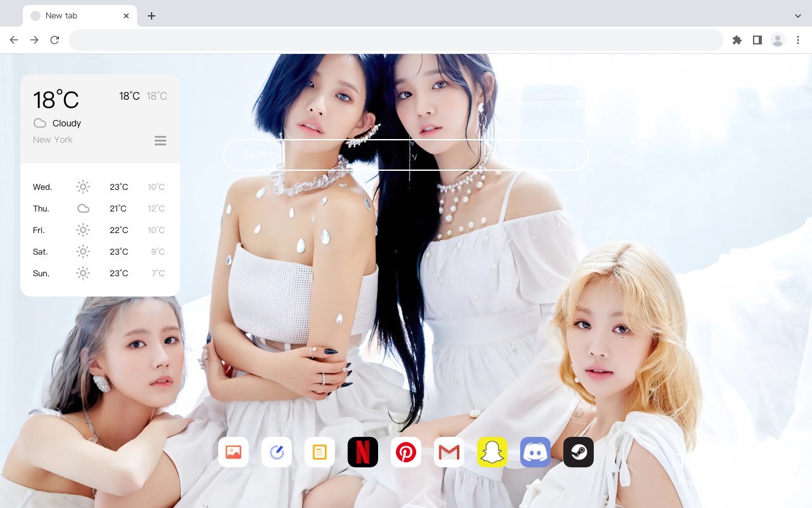This screenshot has height=508, width=812.
Task: Expand the tab search chevron
Action: click(x=798, y=16)
